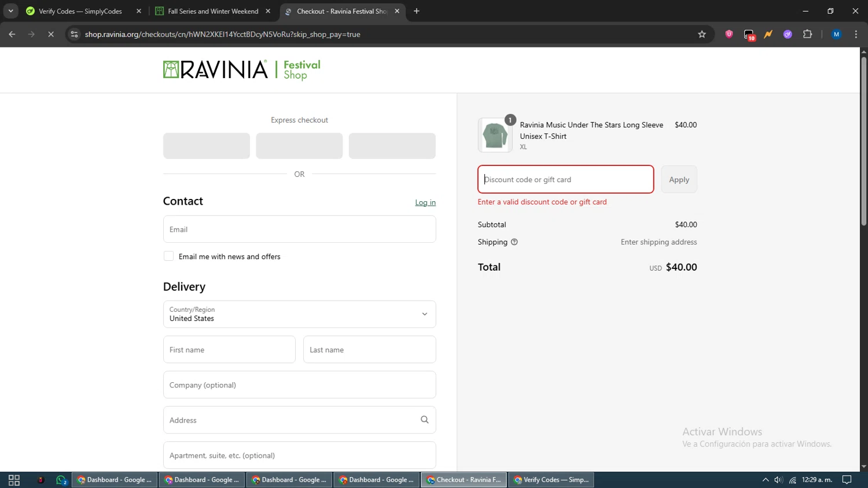
Task: Close the Verify Codes — SimplyCodes tab
Action: point(139,11)
